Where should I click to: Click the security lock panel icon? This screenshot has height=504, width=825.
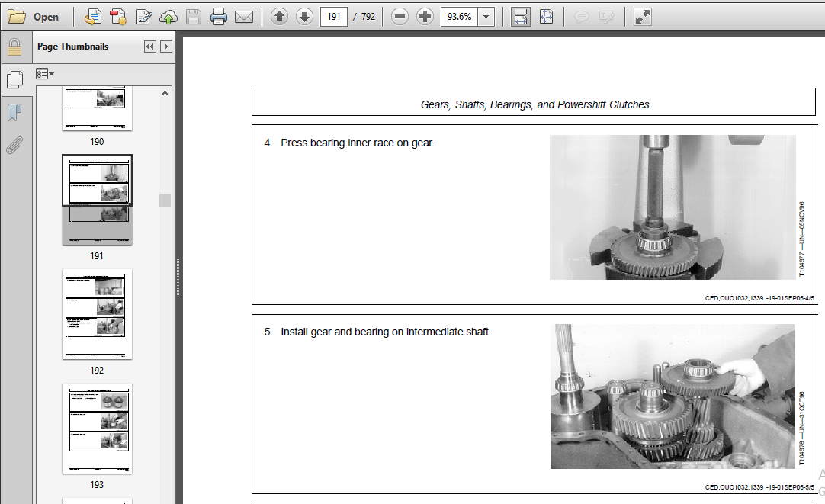pos(14,47)
